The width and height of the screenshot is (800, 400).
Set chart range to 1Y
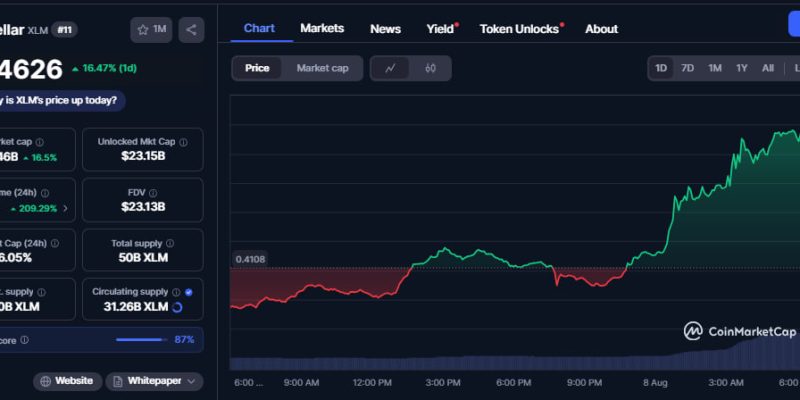[742, 68]
